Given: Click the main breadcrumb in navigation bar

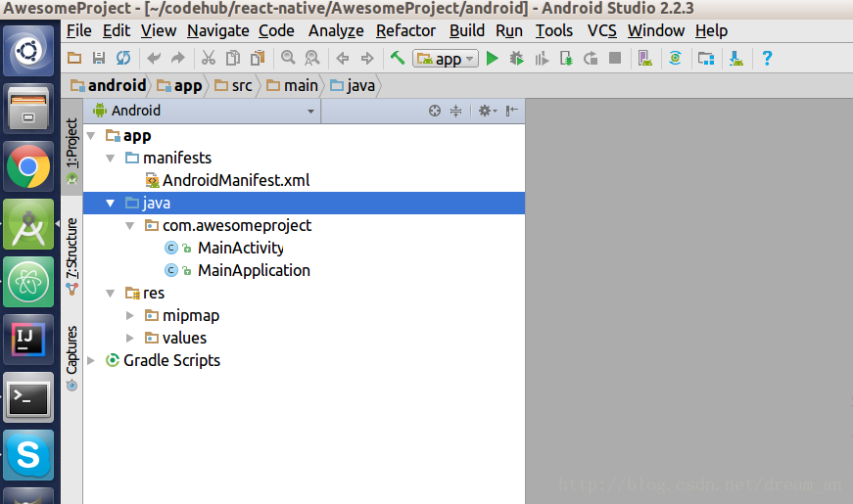Looking at the screenshot, I should (292, 85).
